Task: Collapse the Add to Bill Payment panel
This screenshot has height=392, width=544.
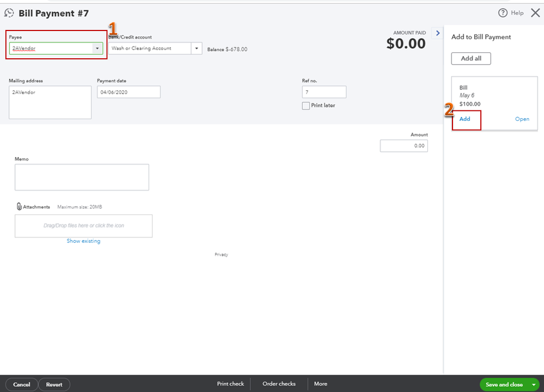Action: tap(437, 33)
